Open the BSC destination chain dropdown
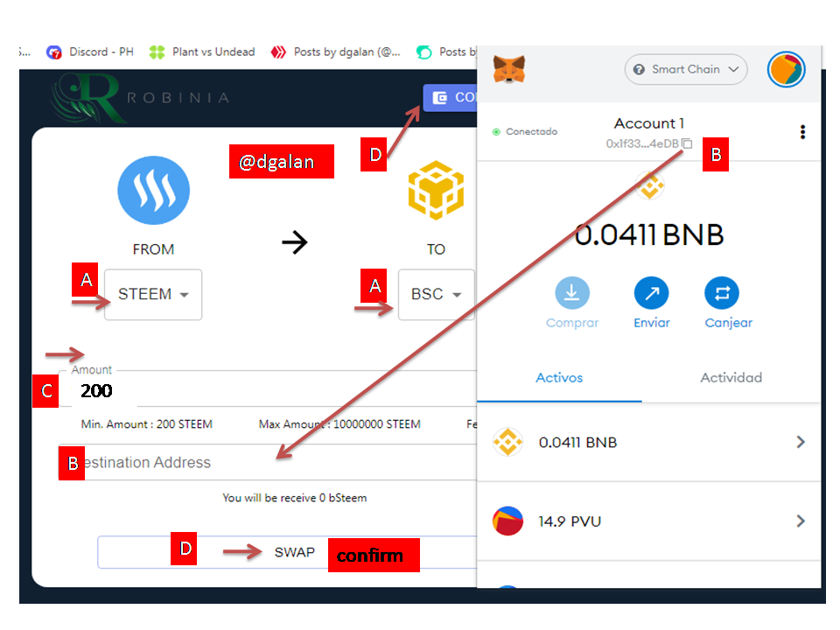Image resolution: width=840 pixels, height=630 pixels. pos(436,295)
